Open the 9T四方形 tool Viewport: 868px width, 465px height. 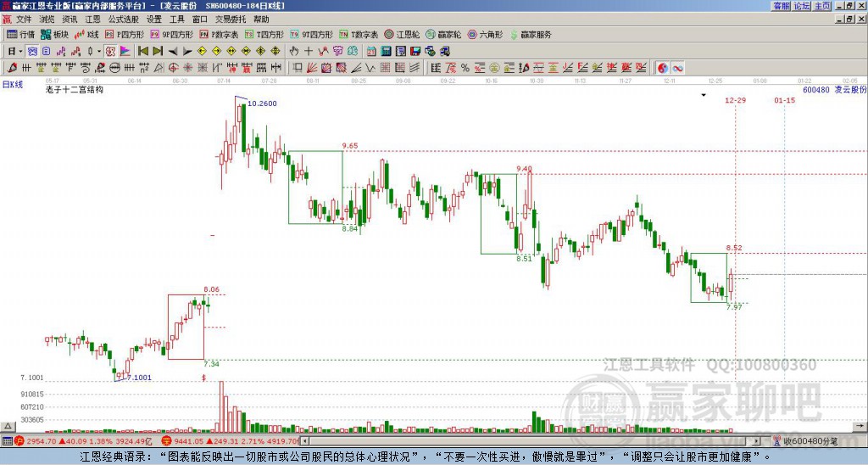pyautogui.click(x=311, y=34)
